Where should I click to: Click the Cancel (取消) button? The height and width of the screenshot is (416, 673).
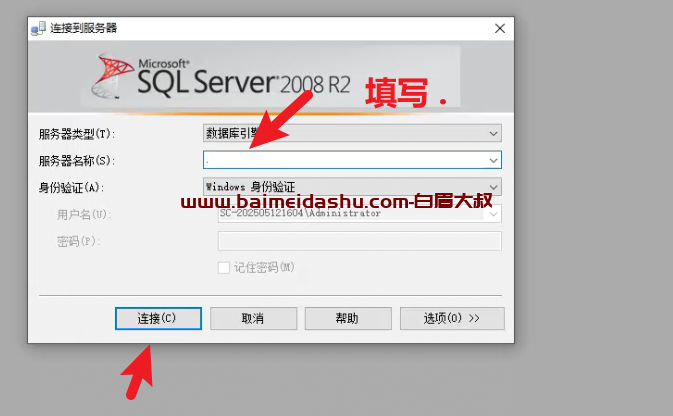(253, 318)
